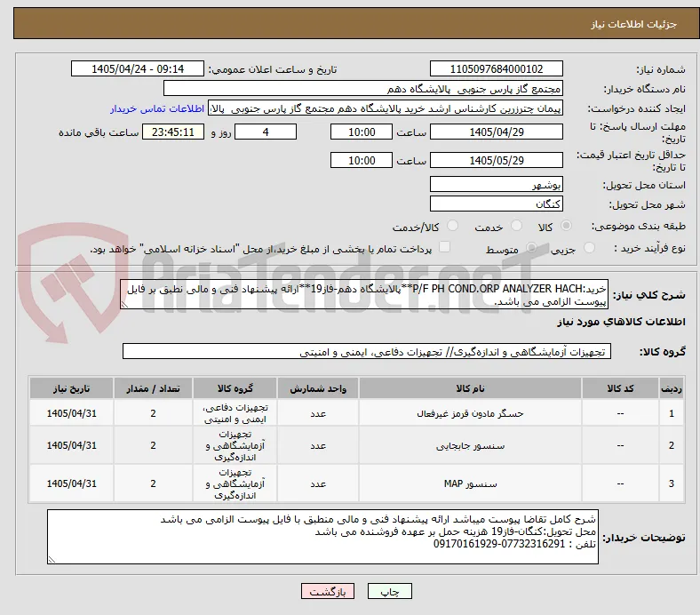
Task: Click item name سنسور جابجایی
Action: [x=470, y=446]
